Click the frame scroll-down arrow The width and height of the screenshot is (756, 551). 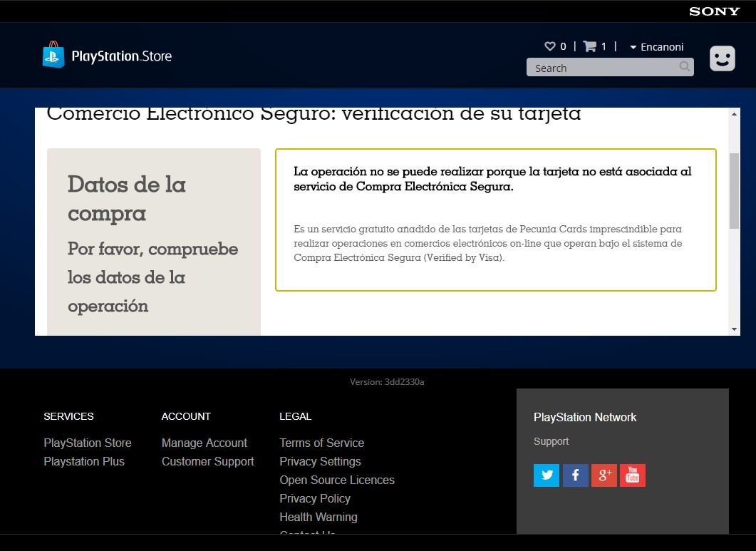tap(734, 329)
